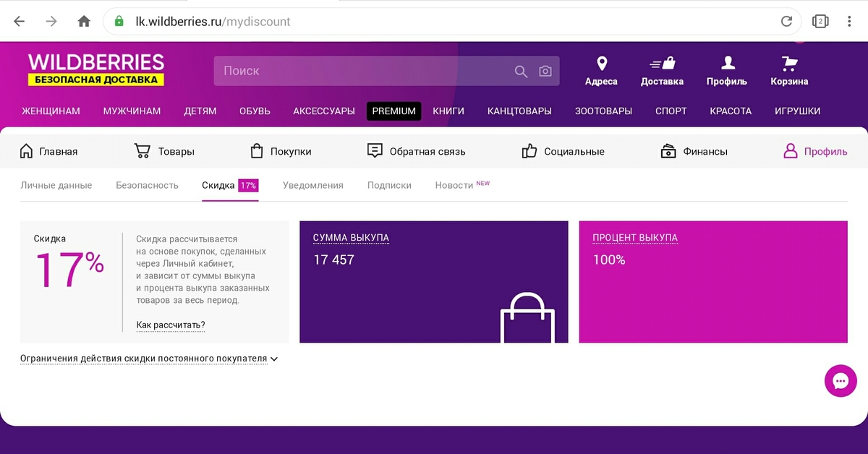Click the Wildberries logo
Screen dimensions: 868x454
(96, 69)
